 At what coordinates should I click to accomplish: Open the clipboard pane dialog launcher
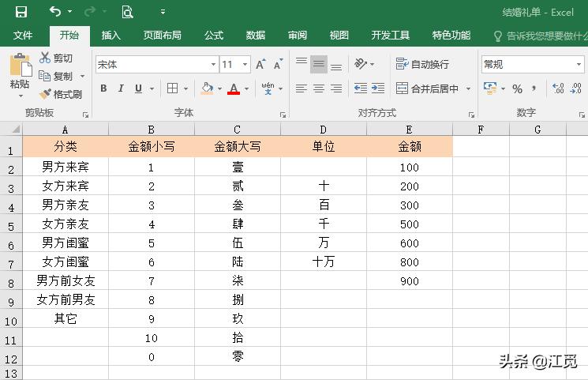85,115
